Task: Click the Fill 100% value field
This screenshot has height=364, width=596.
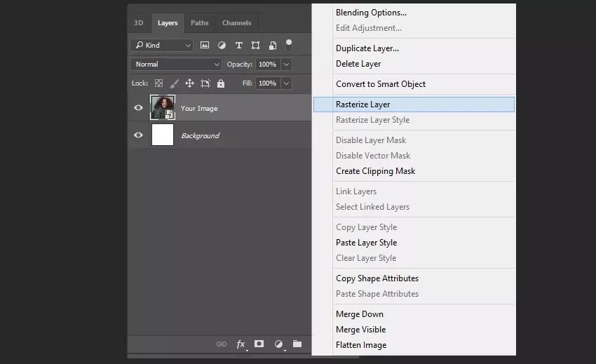Action: (x=268, y=83)
